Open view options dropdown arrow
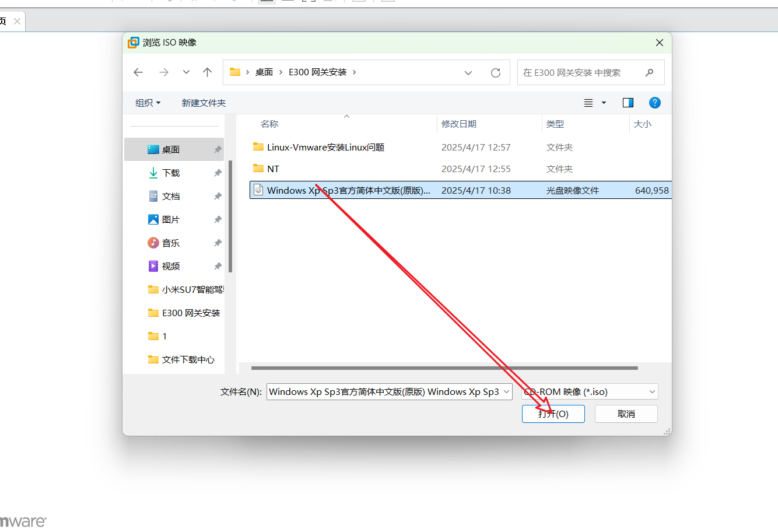 point(604,103)
